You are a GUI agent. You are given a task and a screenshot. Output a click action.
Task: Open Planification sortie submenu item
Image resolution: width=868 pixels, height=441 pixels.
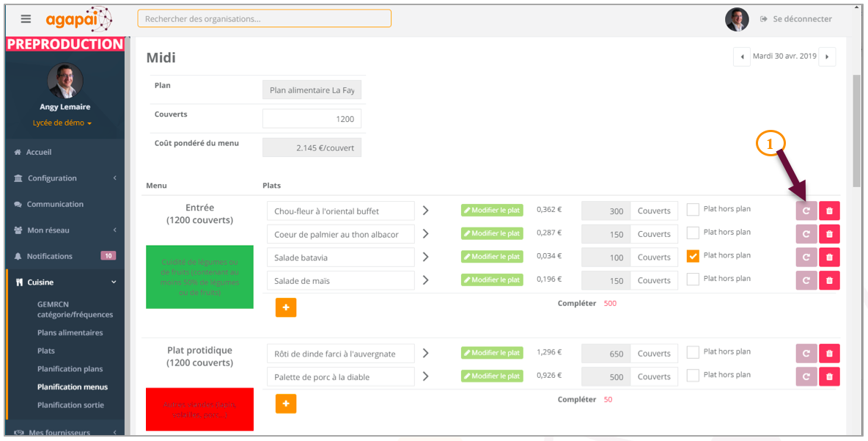[x=70, y=405]
